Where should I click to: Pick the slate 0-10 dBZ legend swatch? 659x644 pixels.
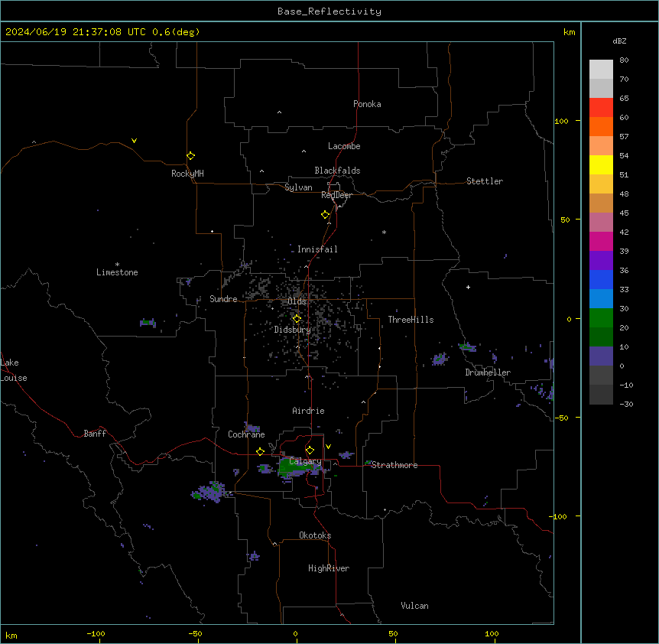click(601, 356)
